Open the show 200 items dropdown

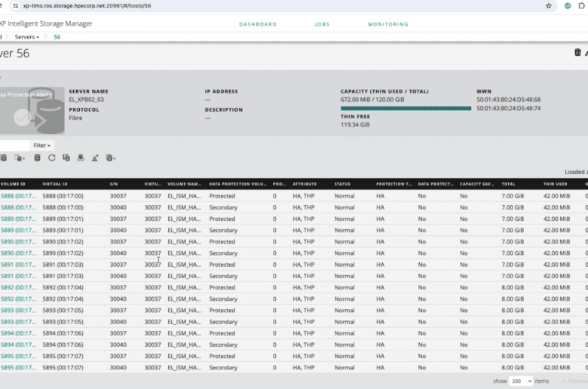click(521, 381)
